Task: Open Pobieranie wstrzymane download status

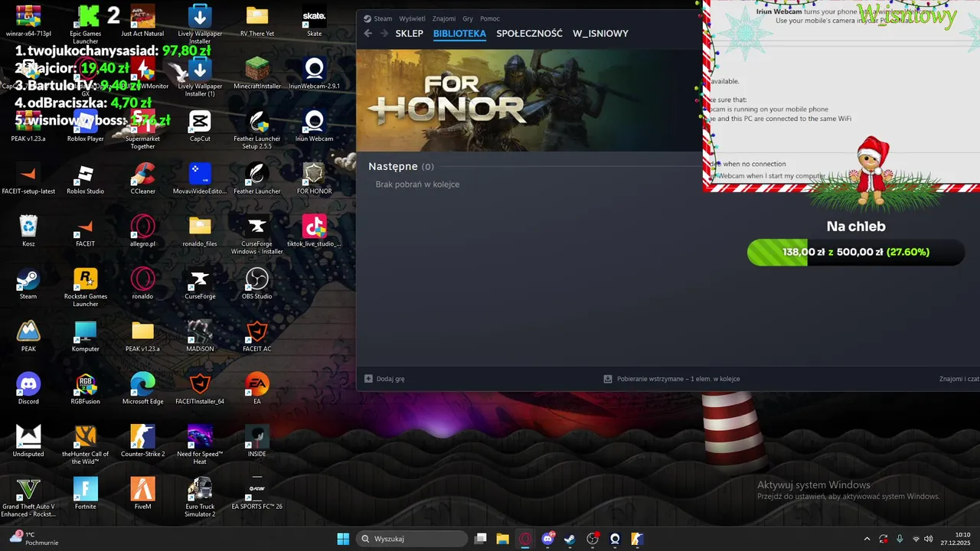Action: click(671, 379)
